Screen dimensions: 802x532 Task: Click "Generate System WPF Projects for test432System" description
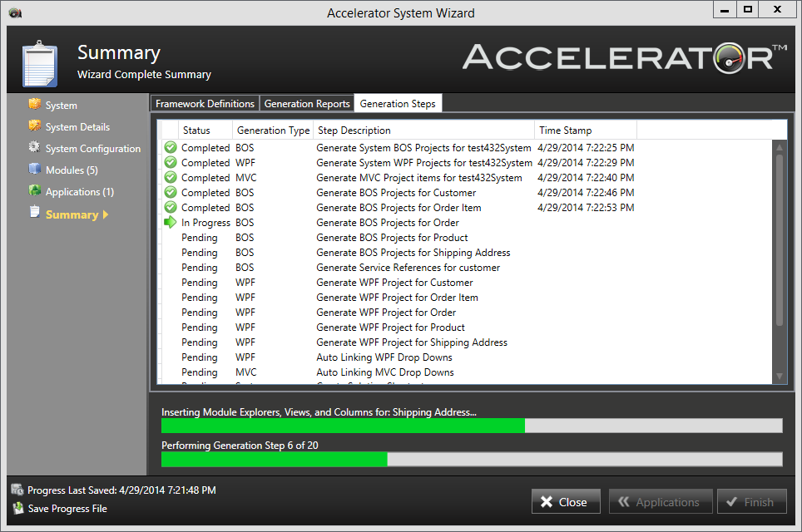(424, 163)
